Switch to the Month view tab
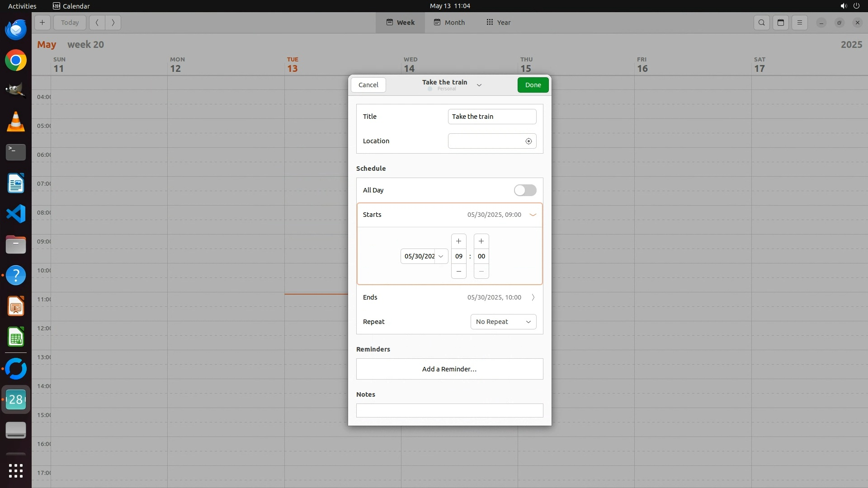This screenshot has height=488, width=868. point(449,23)
